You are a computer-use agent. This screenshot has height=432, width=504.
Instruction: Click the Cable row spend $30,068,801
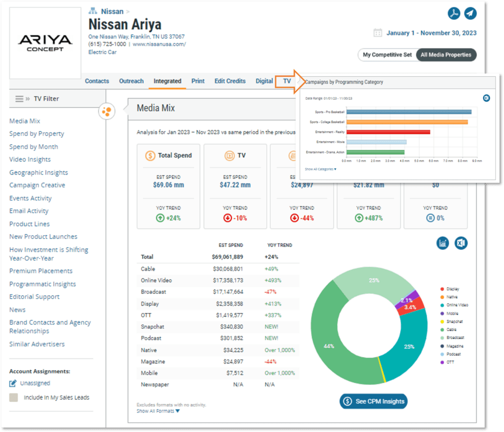click(x=228, y=269)
